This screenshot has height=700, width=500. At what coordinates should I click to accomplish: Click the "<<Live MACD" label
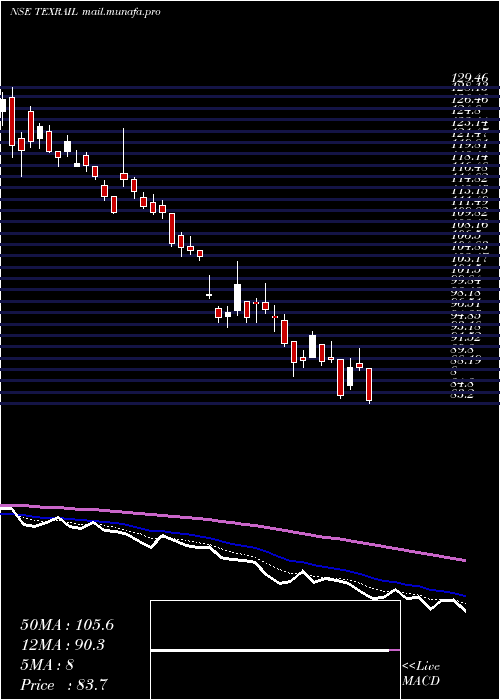click(x=421, y=674)
